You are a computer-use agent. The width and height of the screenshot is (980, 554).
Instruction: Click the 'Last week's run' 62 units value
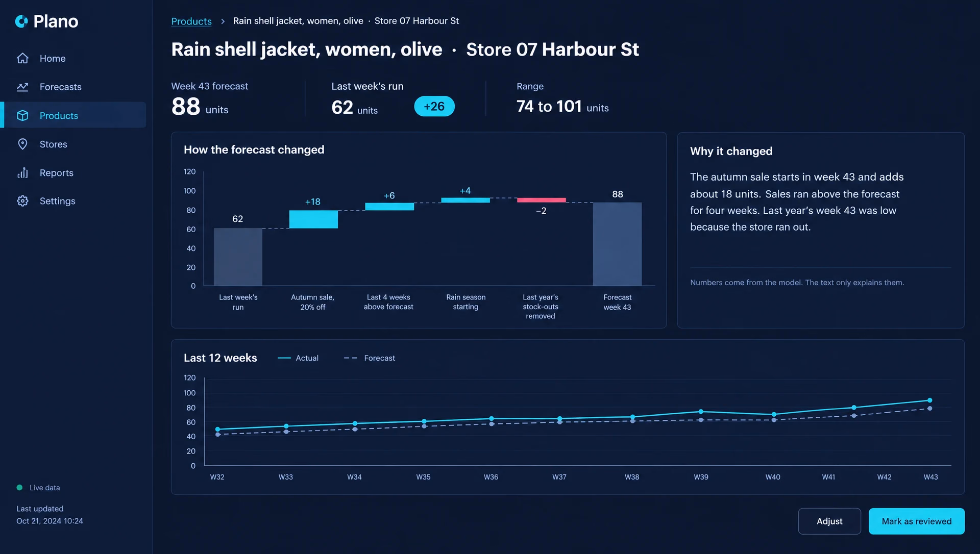click(x=354, y=108)
